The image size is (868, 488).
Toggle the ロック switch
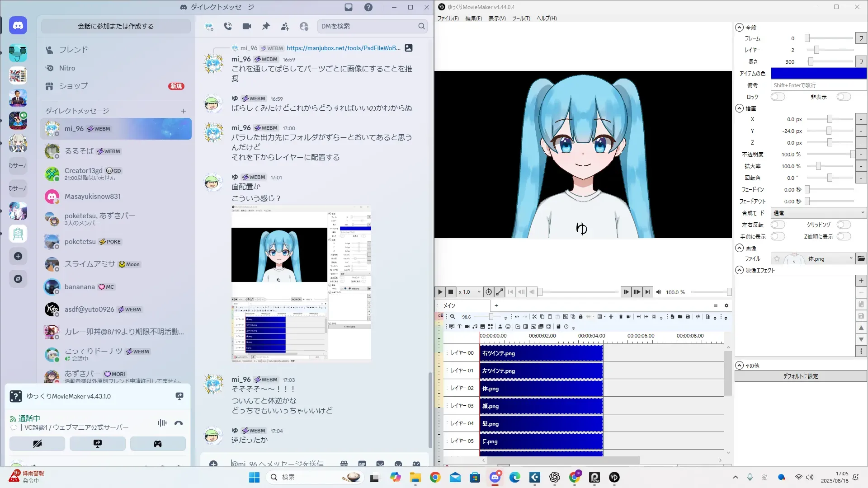coord(778,97)
